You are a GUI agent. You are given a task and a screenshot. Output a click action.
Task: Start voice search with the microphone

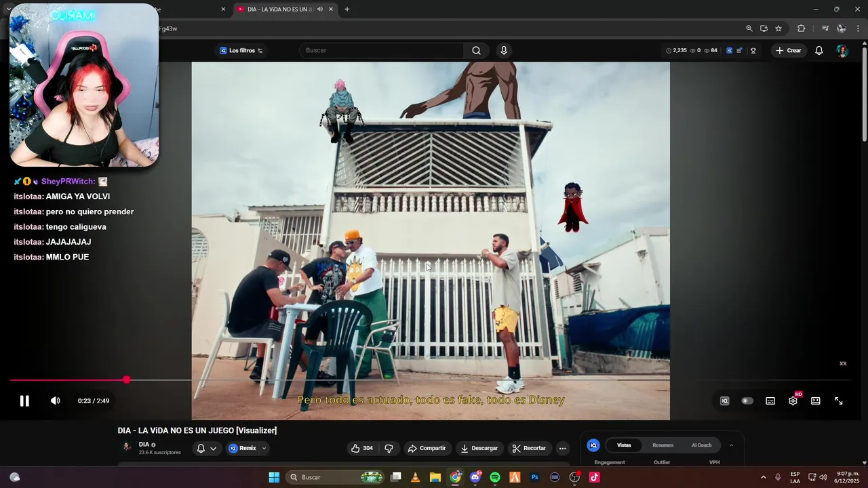pos(503,50)
